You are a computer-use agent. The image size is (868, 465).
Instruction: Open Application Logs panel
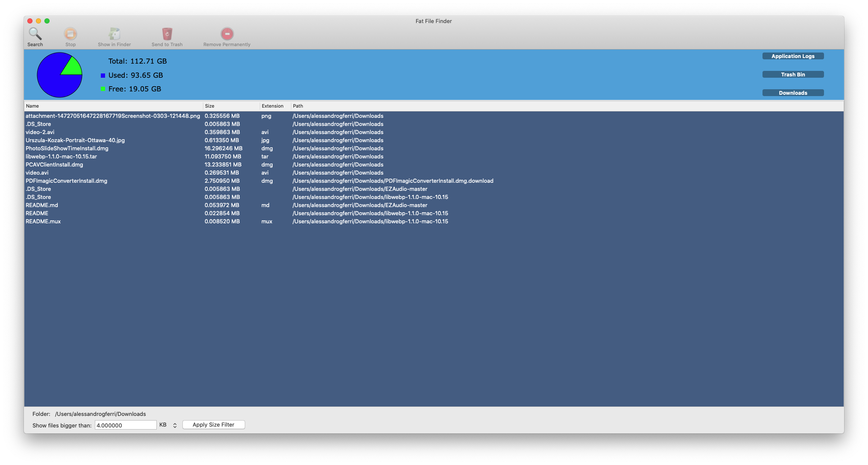[x=794, y=56]
